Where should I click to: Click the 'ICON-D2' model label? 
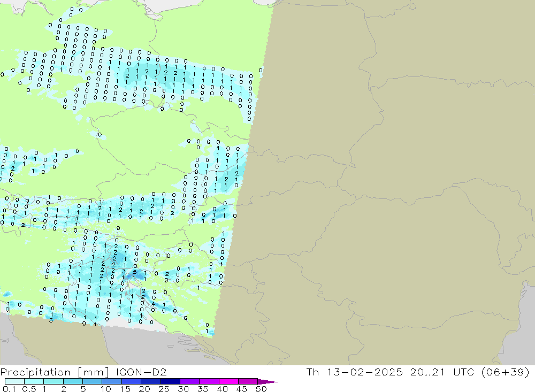[141, 372]
